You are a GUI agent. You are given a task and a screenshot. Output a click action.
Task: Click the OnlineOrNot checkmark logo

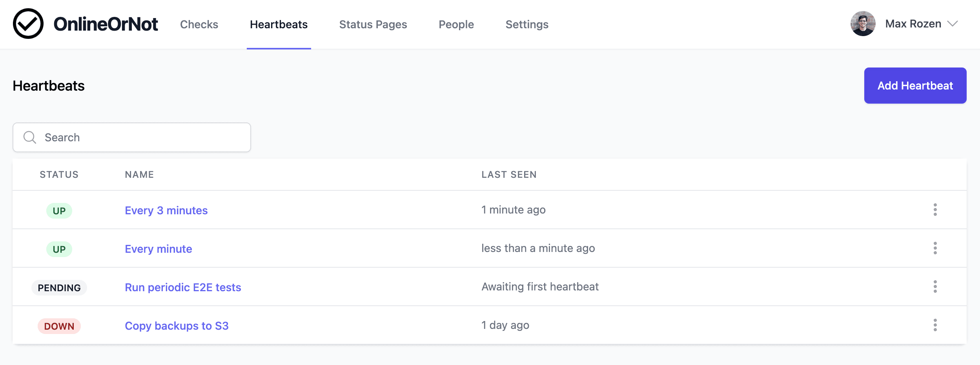[28, 24]
